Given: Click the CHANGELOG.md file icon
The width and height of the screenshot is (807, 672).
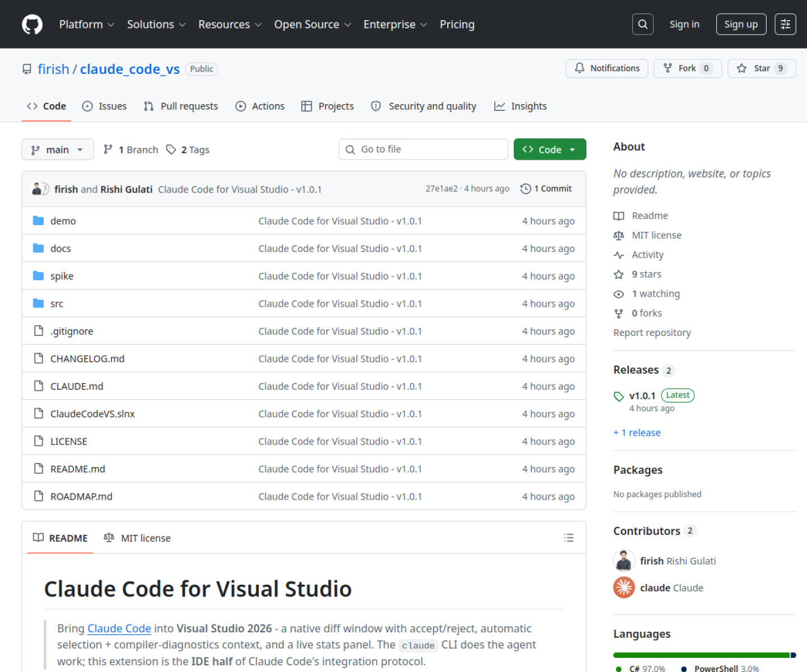Looking at the screenshot, I should 39,358.
